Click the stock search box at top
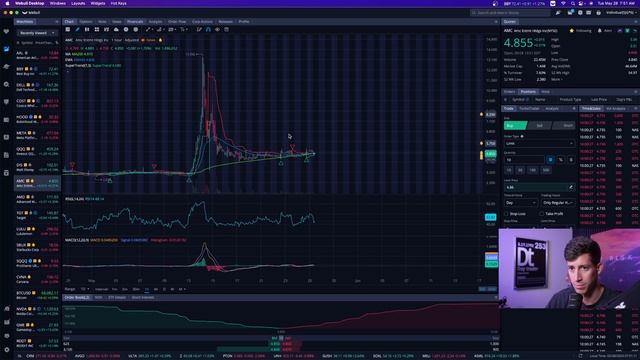640x360 pixels. click(510, 13)
